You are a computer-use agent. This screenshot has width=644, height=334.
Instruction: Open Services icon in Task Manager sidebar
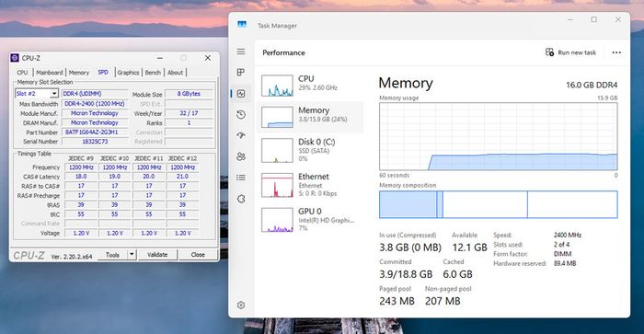click(x=241, y=199)
